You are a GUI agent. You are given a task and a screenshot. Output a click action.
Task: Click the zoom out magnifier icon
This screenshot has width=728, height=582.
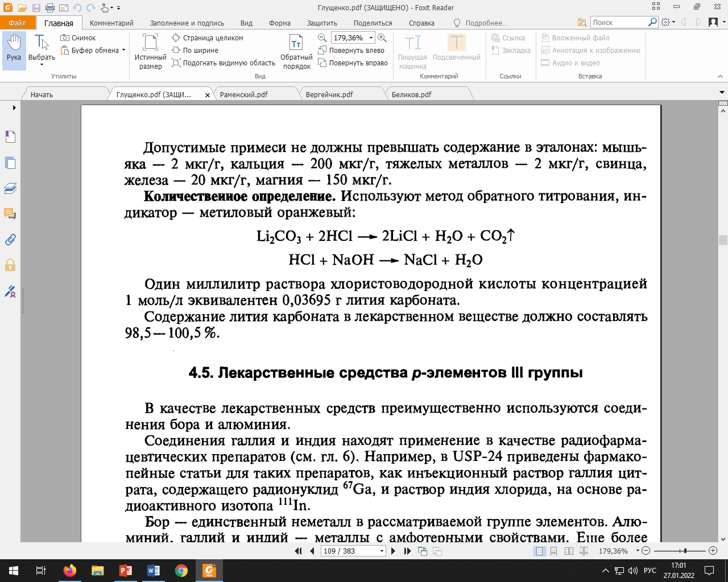[x=322, y=38]
